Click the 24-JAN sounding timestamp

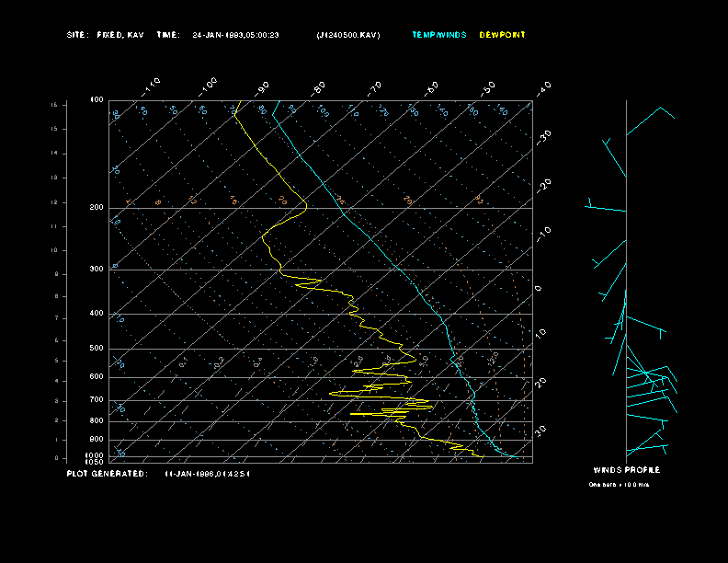235,35
